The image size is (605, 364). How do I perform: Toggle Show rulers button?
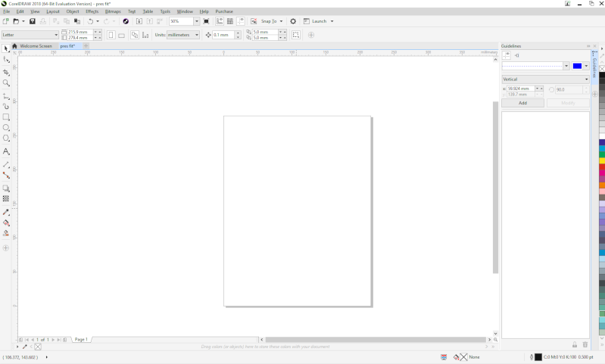[219, 21]
